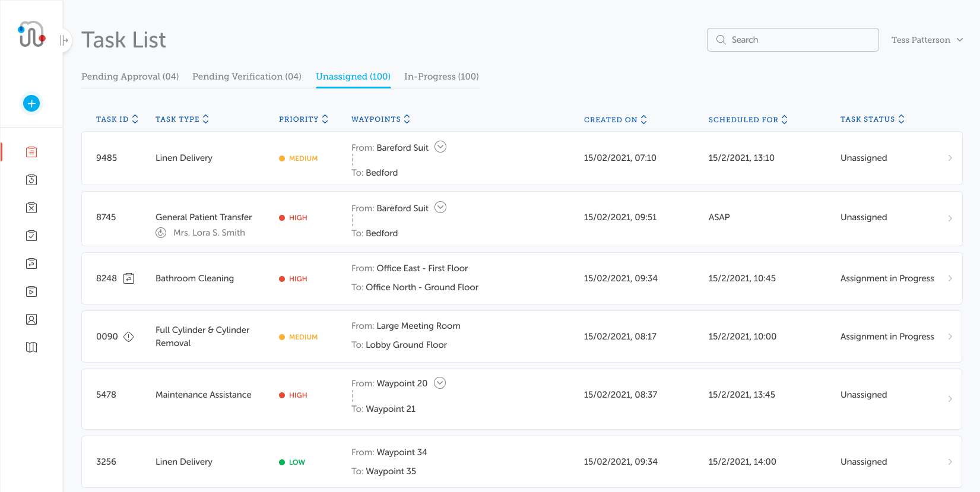
Task: Click the alert diamond icon beside task 0090
Action: tap(129, 337)
